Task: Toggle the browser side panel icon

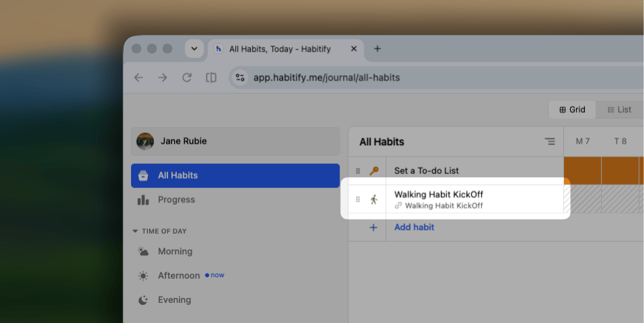Action: coord(211,78)
